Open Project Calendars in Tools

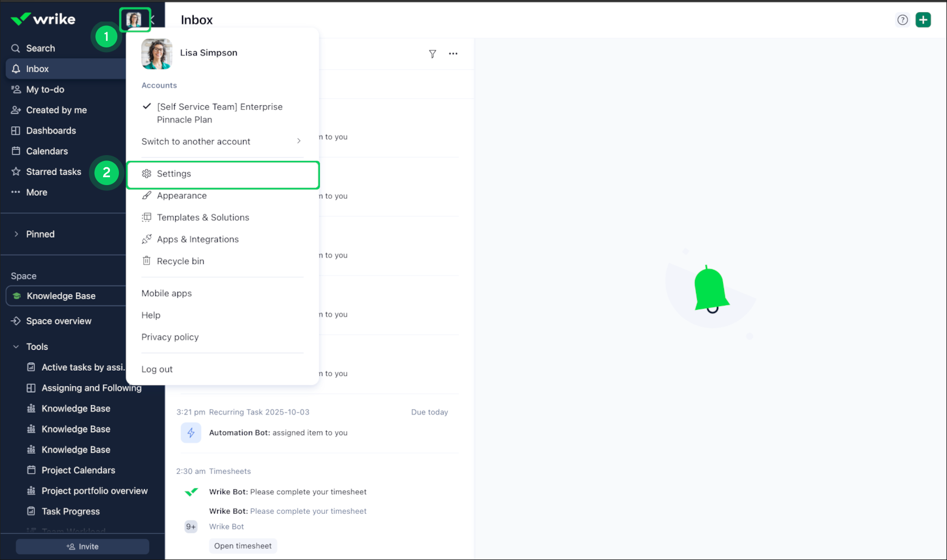[78, 470]
